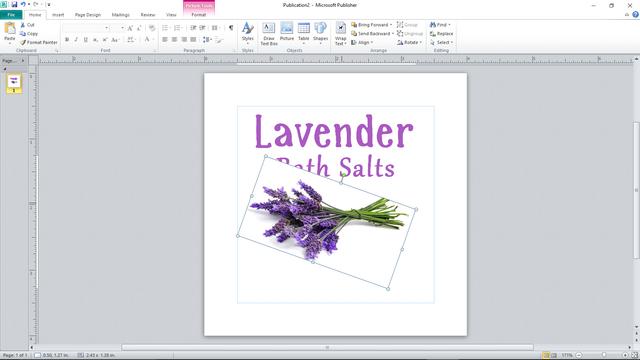Open the Rotate dropdown

pos(409,42)
